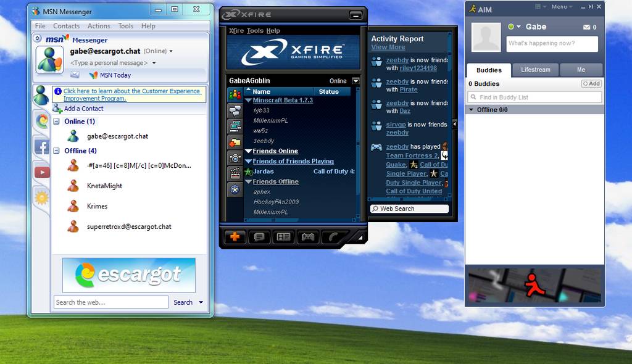
Task: Open YouTube tab in MSN sidebar
Action: coord(42,172)
